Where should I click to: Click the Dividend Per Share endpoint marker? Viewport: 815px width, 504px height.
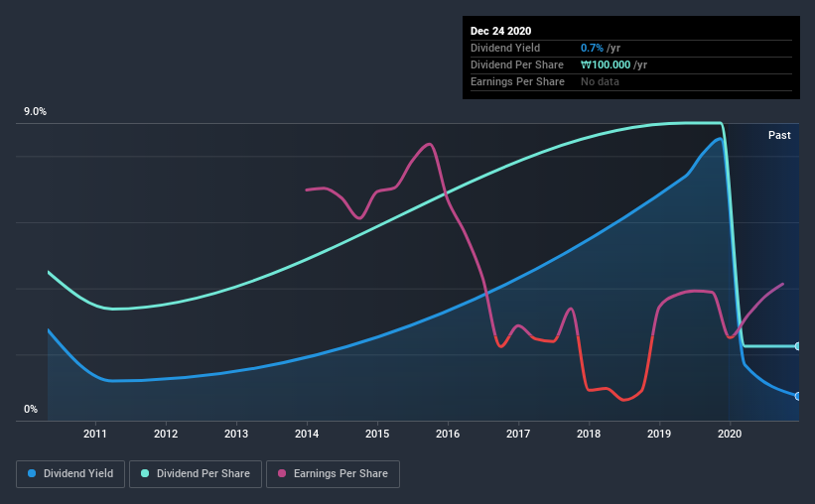pyautogui.click(x=798, y=346)
